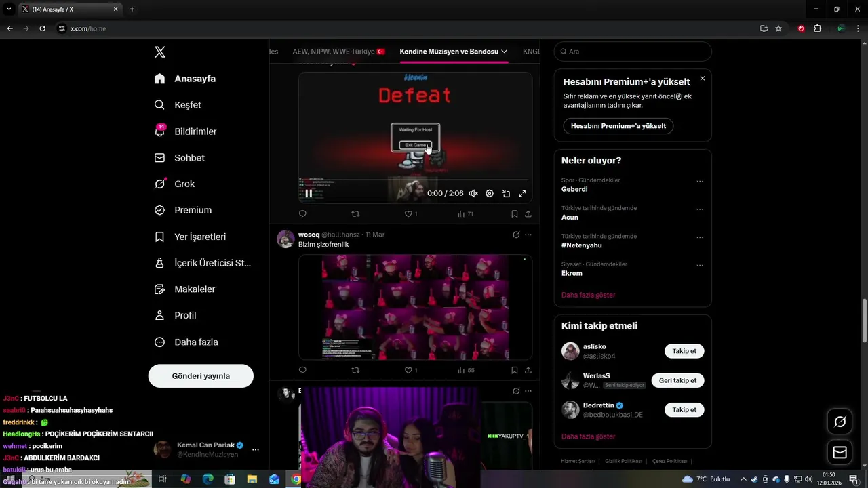This screenshot has height=488, width=868.
Task: Follow aslisko
Action: tap(684, 351)
